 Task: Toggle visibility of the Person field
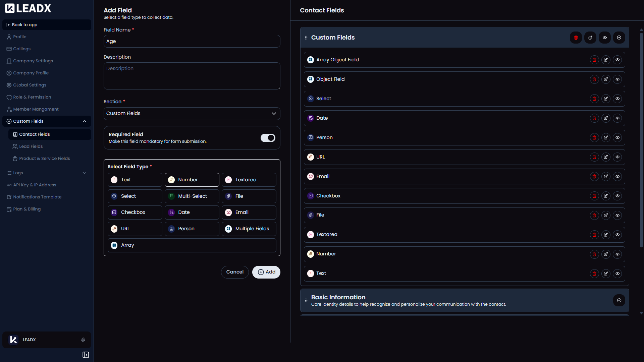(618, 137)
